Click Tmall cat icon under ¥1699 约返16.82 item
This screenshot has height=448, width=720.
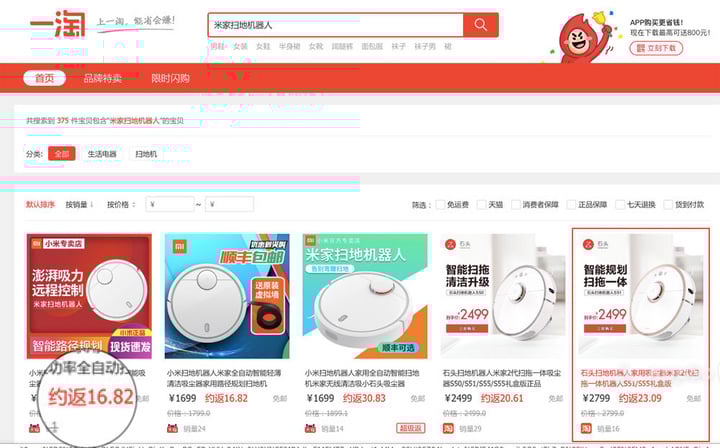click(173, 429)
